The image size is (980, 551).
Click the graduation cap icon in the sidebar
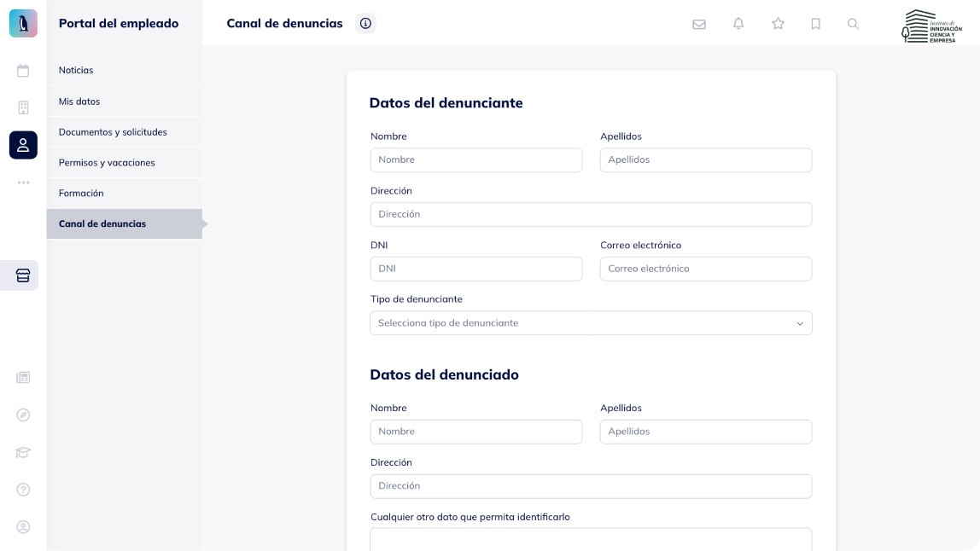pos(23,452)
